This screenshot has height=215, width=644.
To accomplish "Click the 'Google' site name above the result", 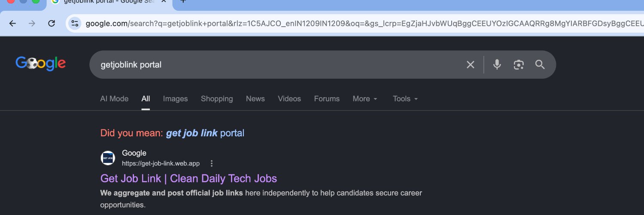I will pyautogui.click(x=134, y=153).
